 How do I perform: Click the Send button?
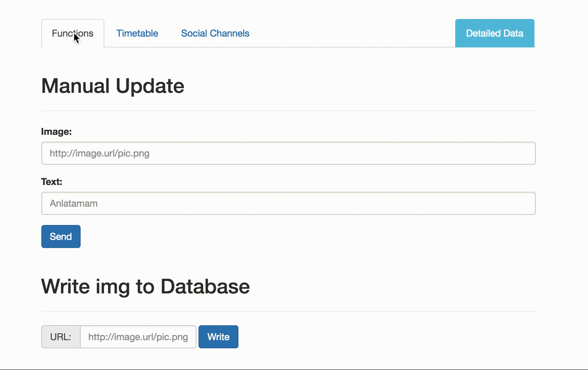pos(61,237)
